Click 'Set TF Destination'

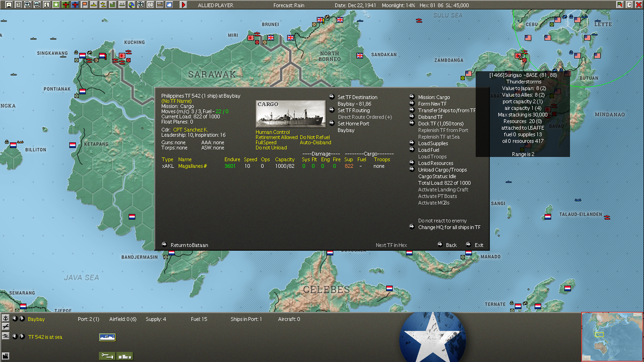pos(357,98)
